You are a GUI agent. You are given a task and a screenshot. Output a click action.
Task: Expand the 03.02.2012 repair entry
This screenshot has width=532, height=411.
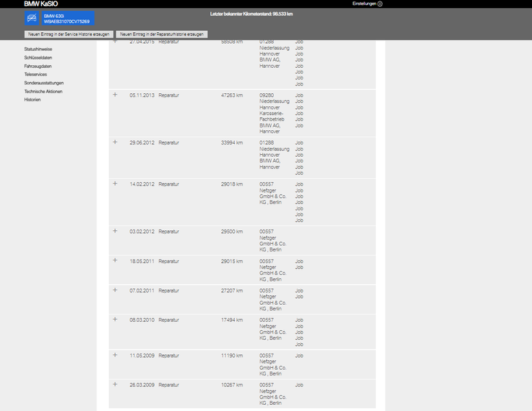(115, 231)
